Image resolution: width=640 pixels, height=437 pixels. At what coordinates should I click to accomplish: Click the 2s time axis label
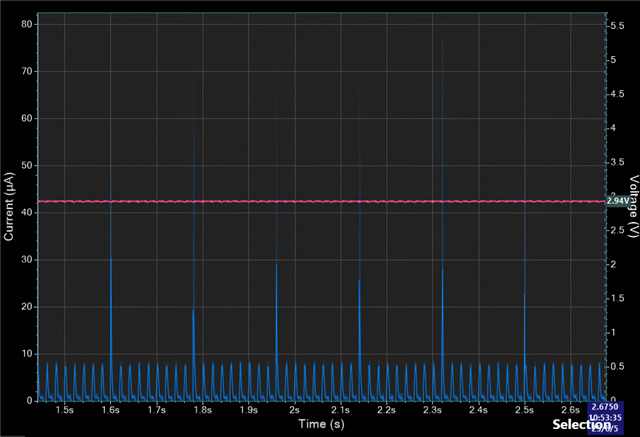tap(294, 410)
